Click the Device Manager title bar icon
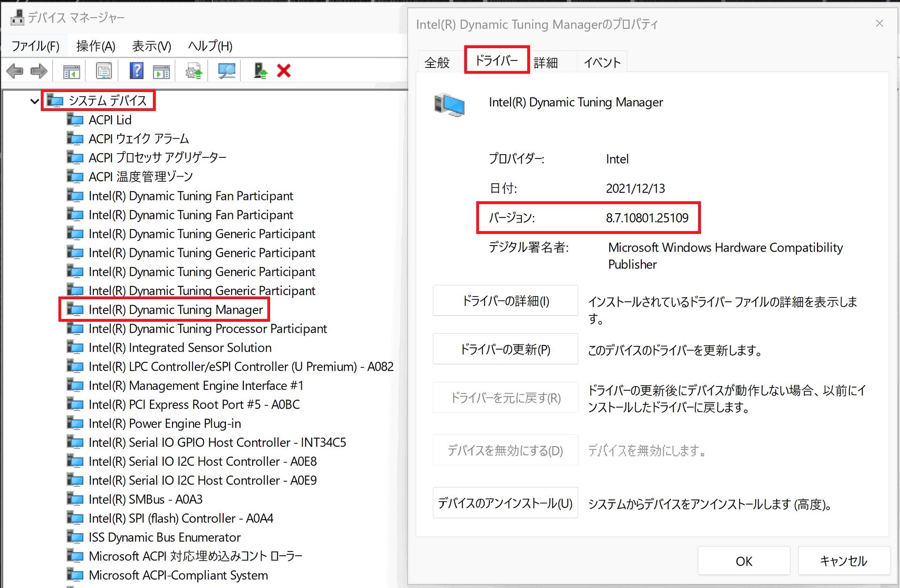Screen dimensions: 900x588 (17, 18)
